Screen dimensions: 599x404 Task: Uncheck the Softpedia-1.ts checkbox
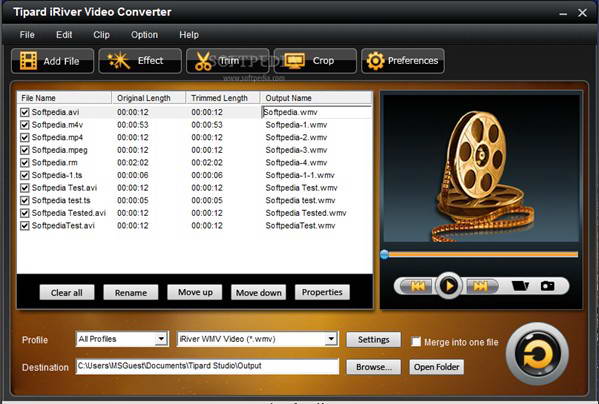coord(25,175)
